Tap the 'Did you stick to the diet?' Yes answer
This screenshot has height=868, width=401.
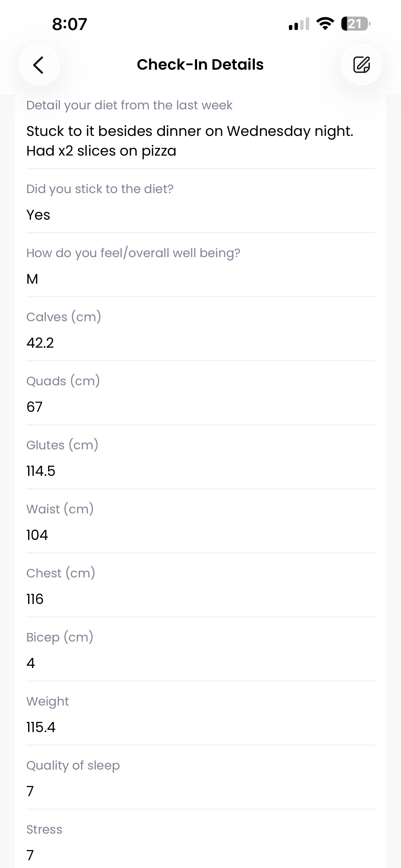pyautogui.click(x=38, y=215)
